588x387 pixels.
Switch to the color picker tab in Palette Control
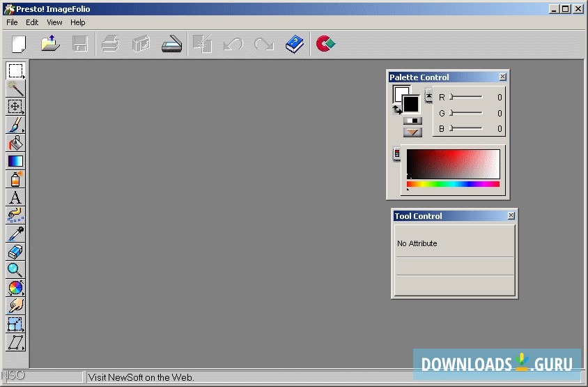[396, 154]
